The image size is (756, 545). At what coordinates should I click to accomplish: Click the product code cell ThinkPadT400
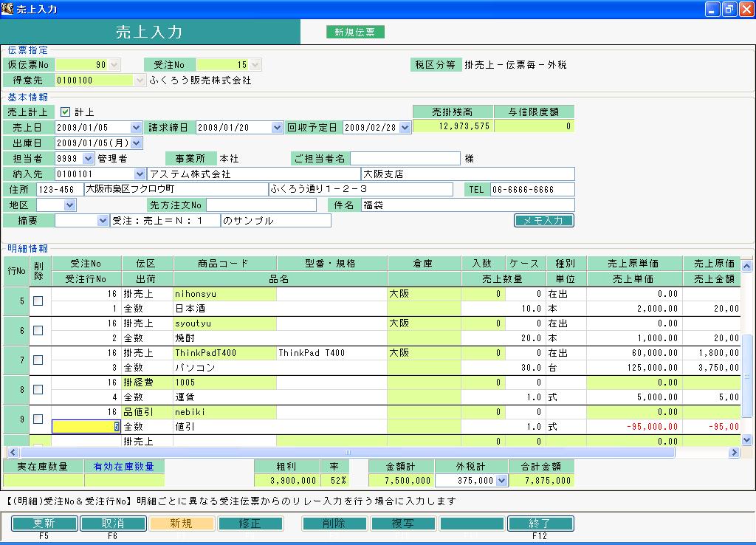pyautogui.click(x=224, y=352)
